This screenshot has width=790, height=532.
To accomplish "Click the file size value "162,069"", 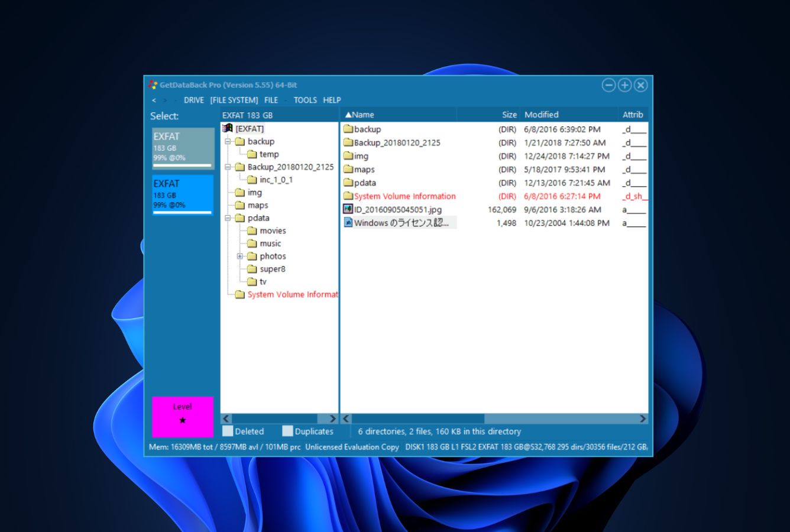I will (502, 209).
